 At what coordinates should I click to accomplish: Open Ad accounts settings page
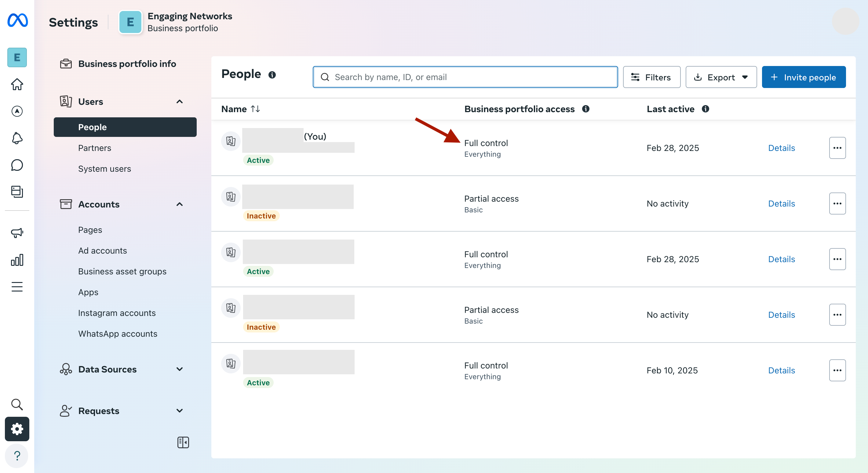click(102, 251)
